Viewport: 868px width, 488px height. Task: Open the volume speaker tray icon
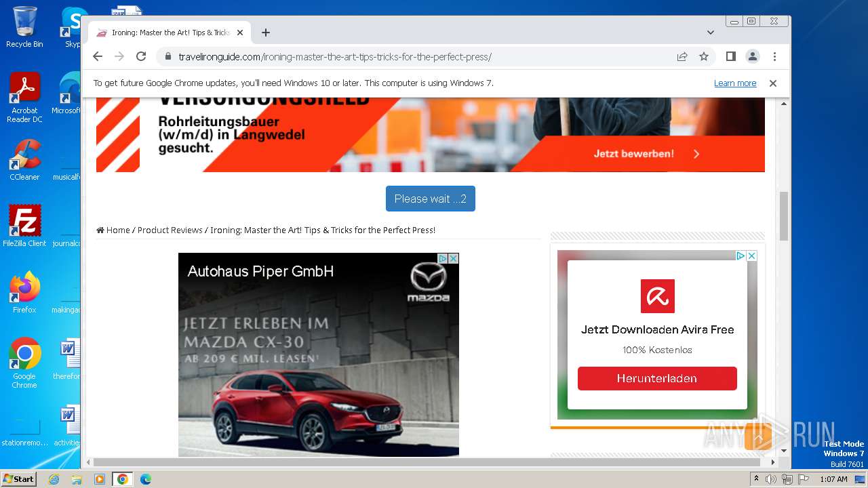click(x=771, y=479)
